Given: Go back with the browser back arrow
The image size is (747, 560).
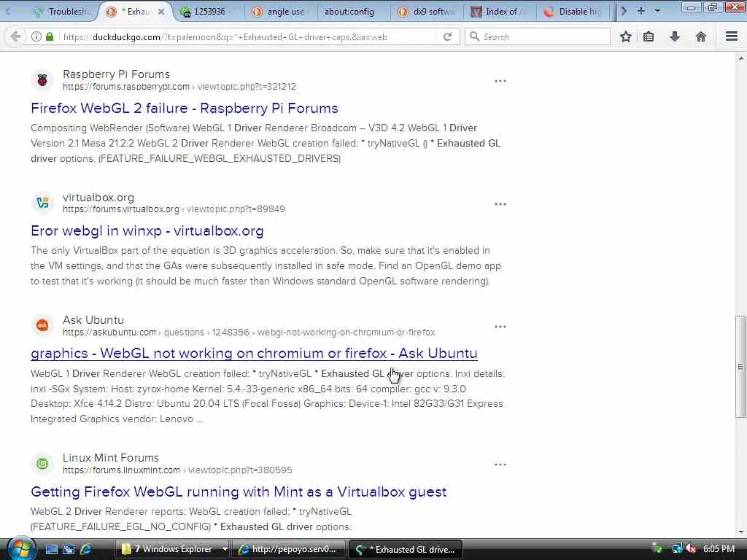Looking at the screenshot, I should click(x=15, y=36).
